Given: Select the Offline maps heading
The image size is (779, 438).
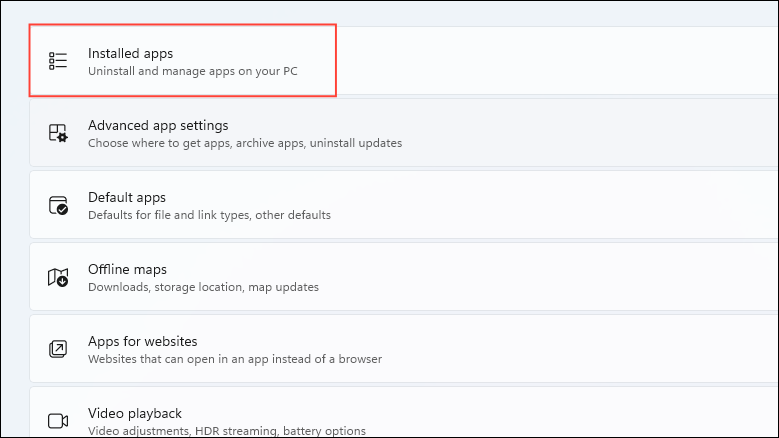Looking at the screenshot, I should coord(127,269).
